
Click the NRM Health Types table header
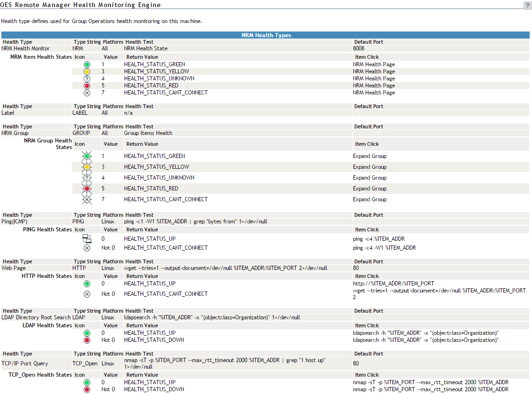pos(266,35)
